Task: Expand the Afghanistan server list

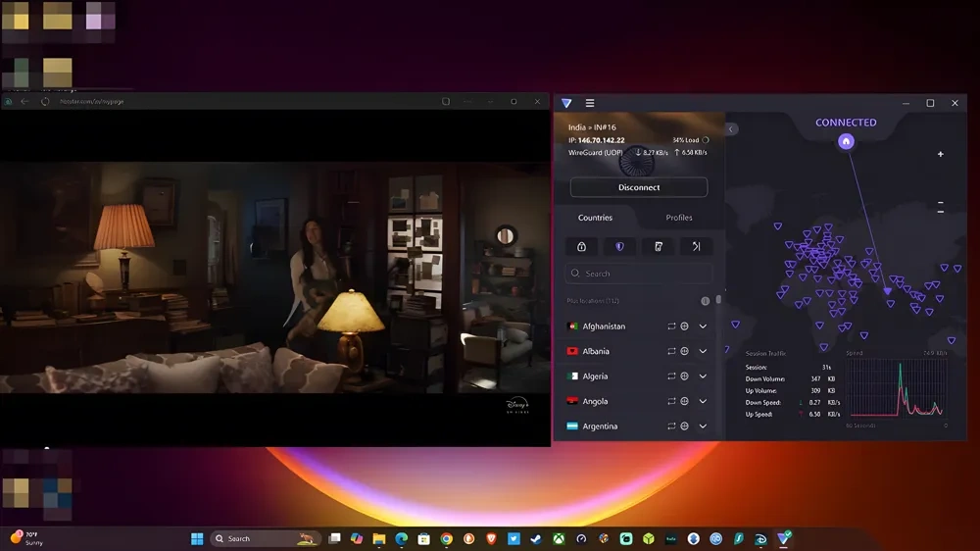Action: pyautogui.click(x=703, y=326)
